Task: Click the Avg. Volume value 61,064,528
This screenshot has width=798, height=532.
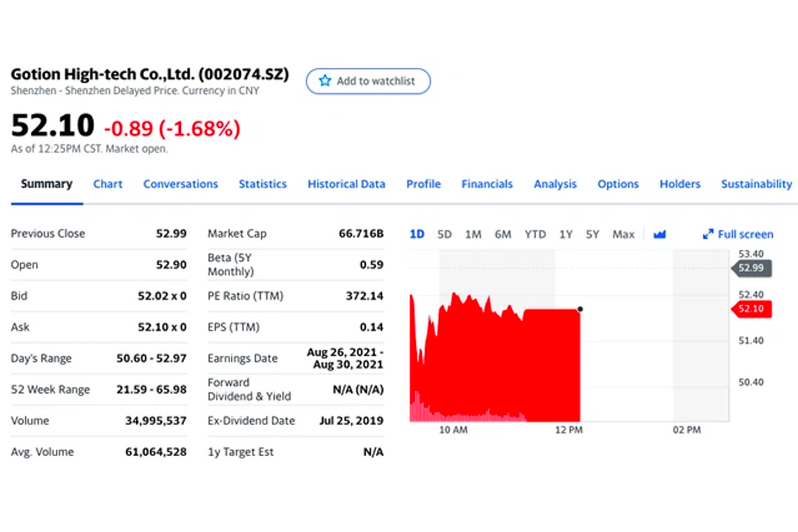Action: point(156,452)
